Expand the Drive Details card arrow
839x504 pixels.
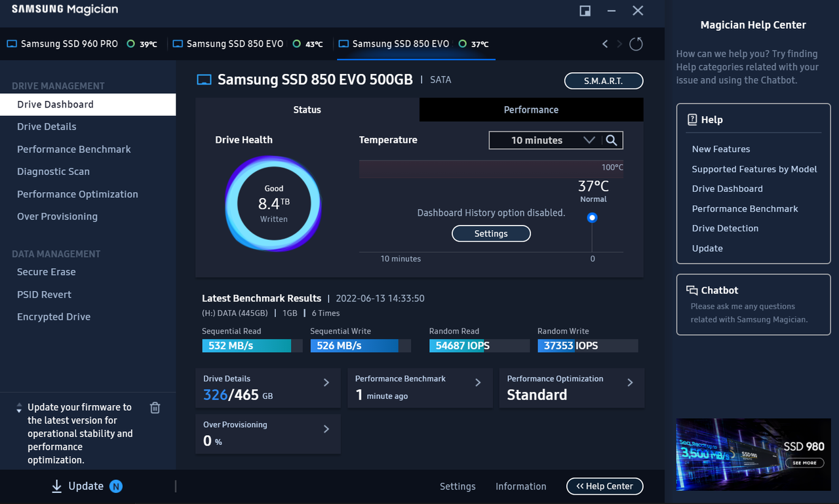[326, 383]
